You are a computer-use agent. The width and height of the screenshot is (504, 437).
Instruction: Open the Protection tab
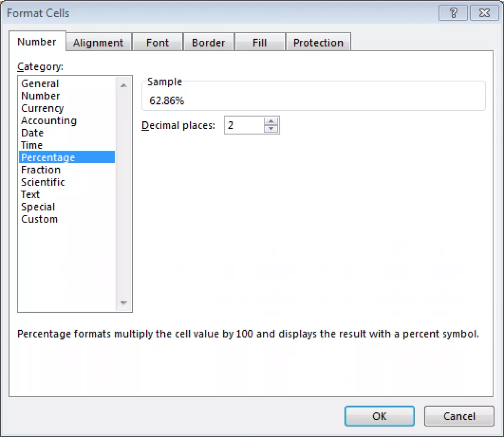coord(318,42)
